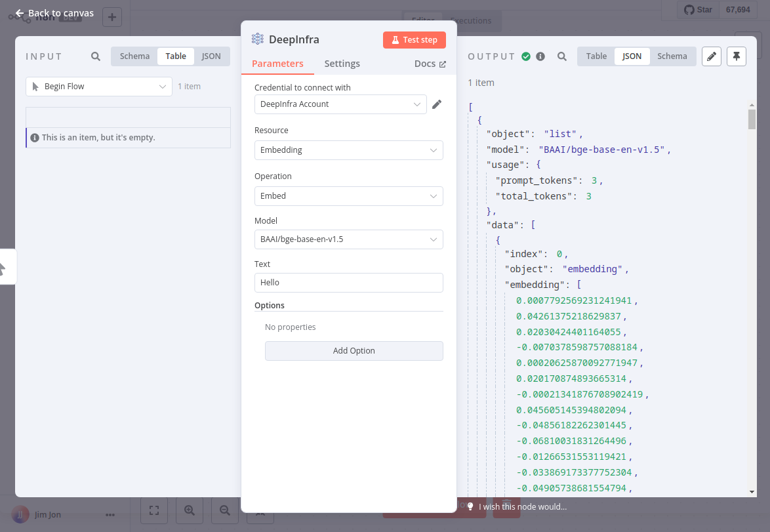The image size is (770, 532).
Task: Search the input panel data
Action: tap(96, 56)
